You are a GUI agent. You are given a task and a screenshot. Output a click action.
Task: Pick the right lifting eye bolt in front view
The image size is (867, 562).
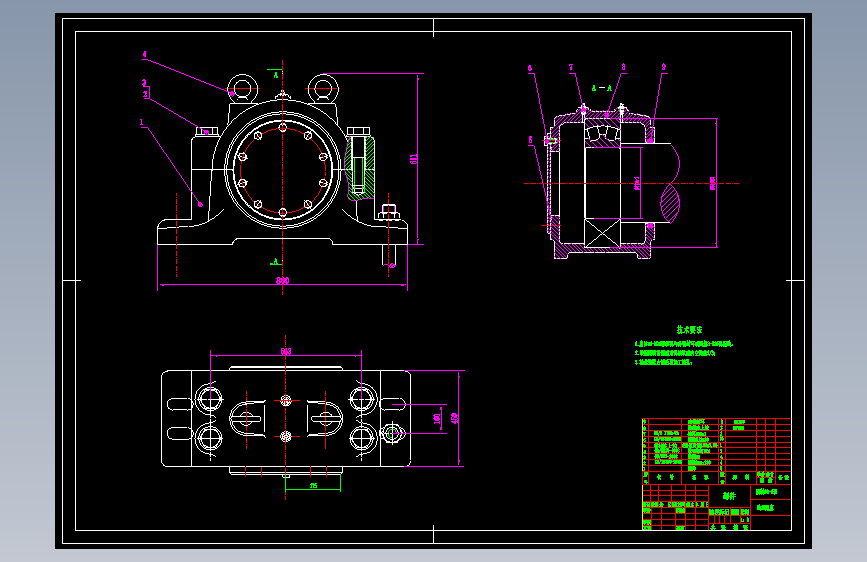pyautogui.click(x=323, y=89)
